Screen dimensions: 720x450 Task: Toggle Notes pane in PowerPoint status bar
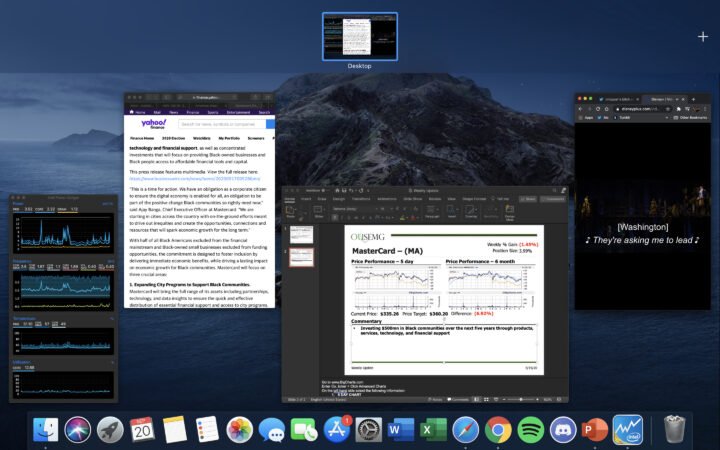(434, 399)
